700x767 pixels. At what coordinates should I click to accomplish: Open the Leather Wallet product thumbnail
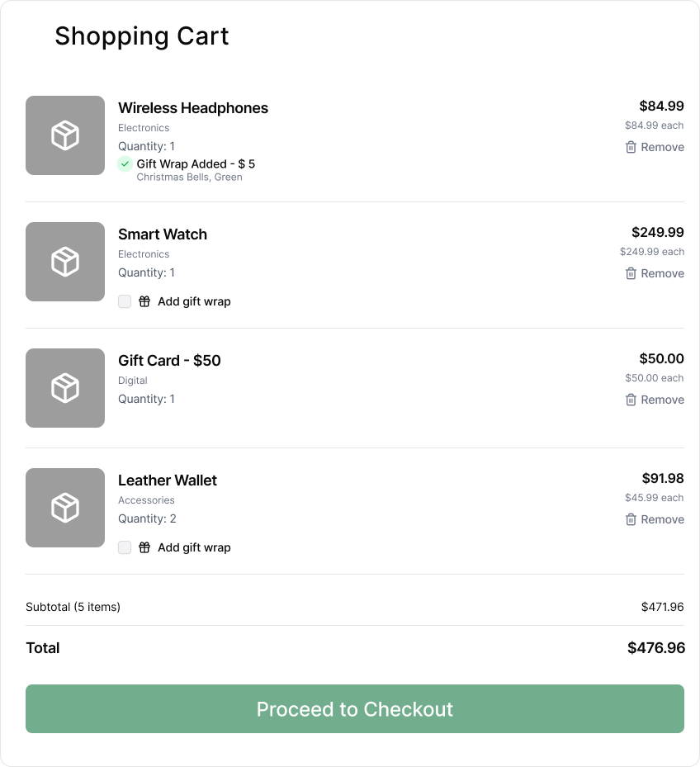pyautogui.click(x=64, y=508)
